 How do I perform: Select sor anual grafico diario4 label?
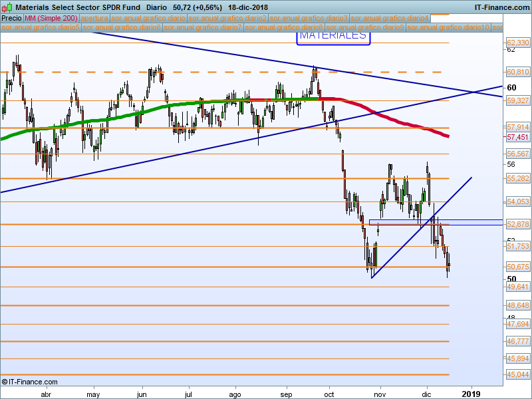[390, 19]
